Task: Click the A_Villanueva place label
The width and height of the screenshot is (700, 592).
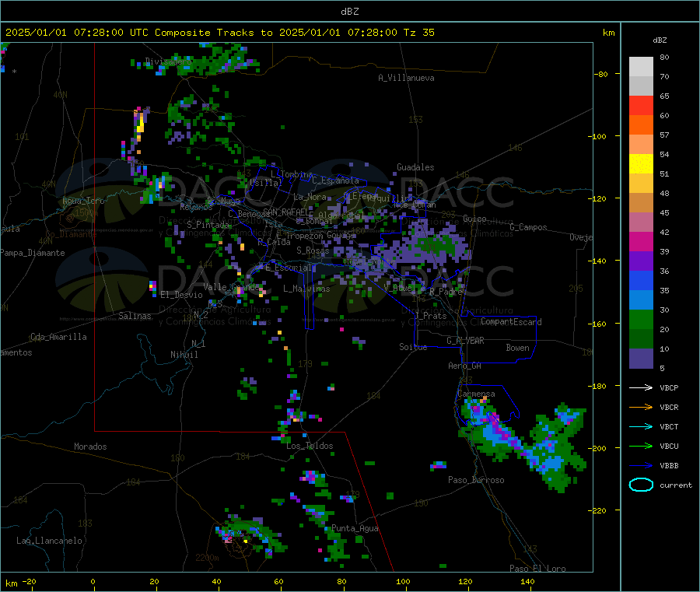Action: (406, 78)
